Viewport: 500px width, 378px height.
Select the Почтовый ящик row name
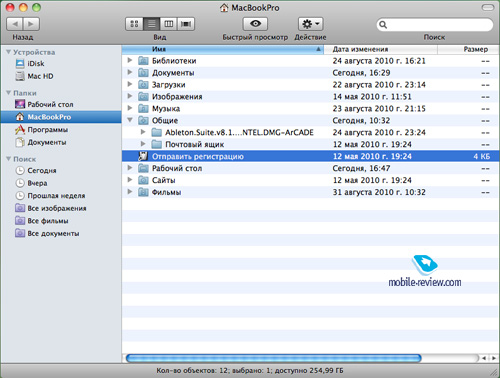195,144
